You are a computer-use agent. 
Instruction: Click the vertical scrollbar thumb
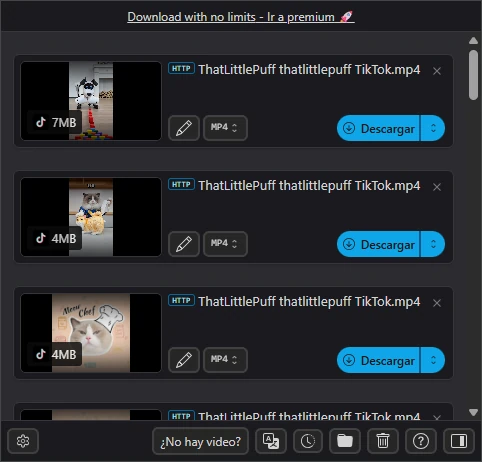click(x=473, y=75)
